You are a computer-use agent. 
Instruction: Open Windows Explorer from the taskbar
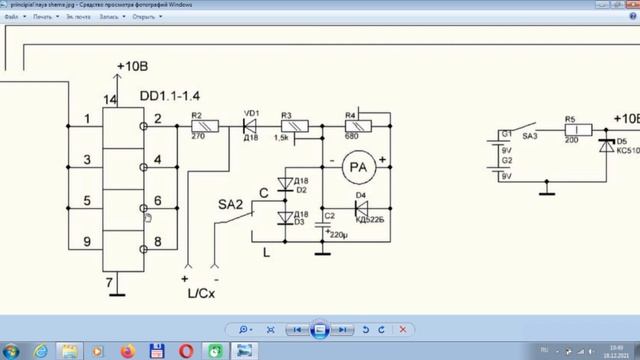pyautogui.click(x=69, y=351)
